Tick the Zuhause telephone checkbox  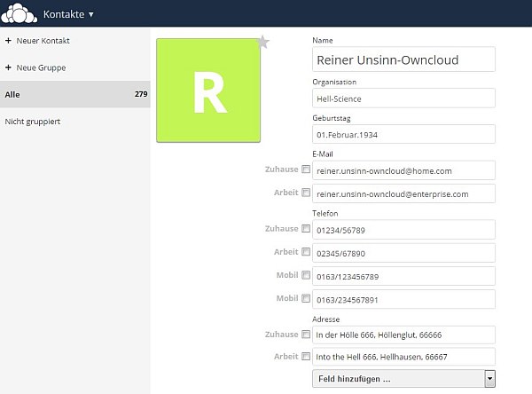pos(306,228)
